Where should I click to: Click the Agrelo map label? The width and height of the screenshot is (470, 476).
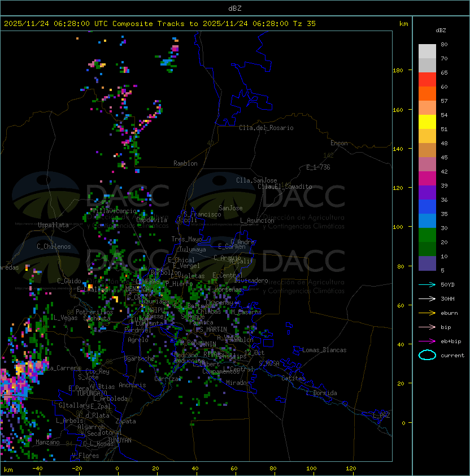click(x=138, y=340)
